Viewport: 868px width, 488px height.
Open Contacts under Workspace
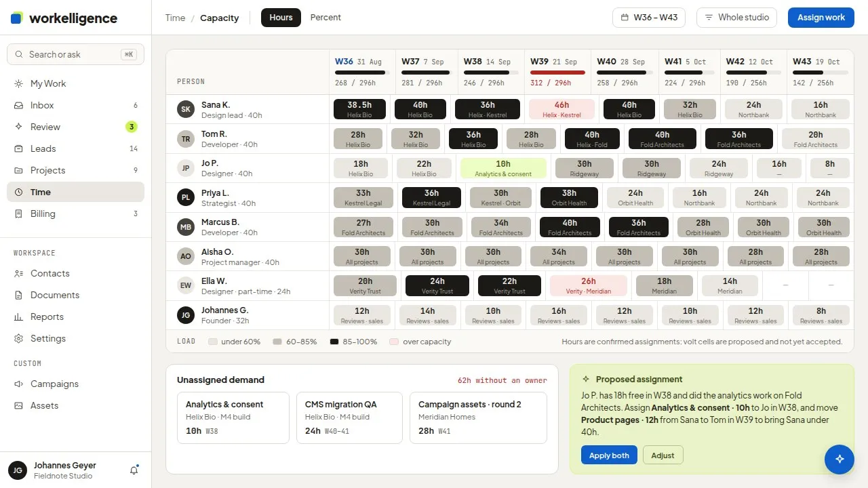(75, 273)
